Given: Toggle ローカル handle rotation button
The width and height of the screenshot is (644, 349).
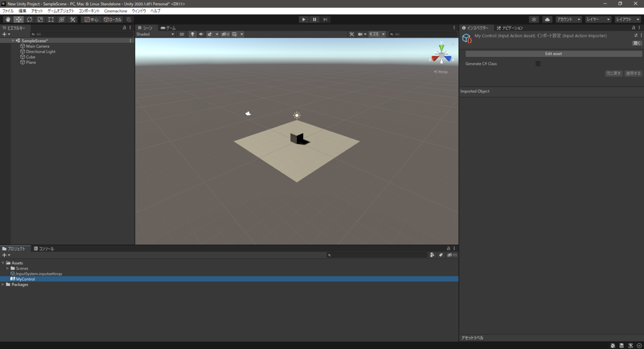Looking at the screenshot, I should point(113,19).
